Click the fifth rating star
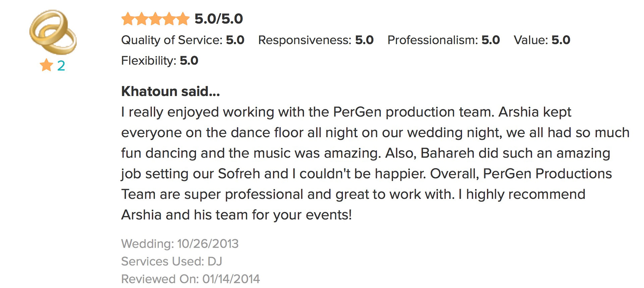The width and height of the screenshot is (644, 288). tap(183, 19)
